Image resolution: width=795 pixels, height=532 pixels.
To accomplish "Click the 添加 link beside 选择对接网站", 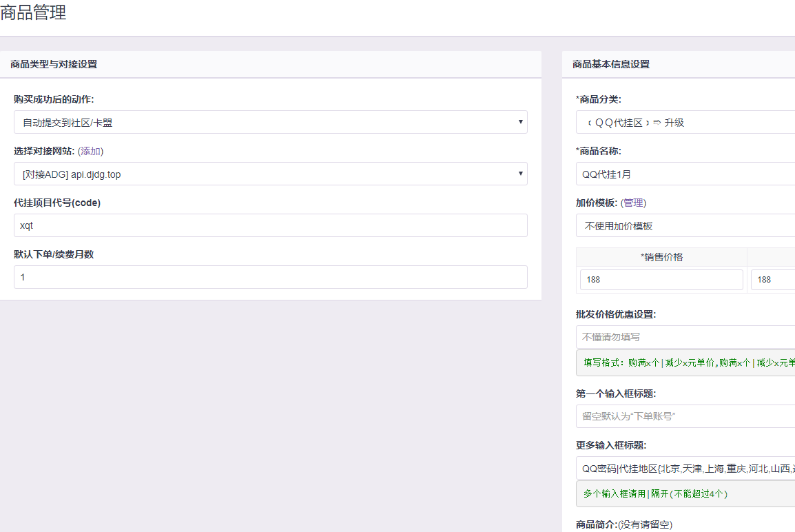I will (90, 151).
